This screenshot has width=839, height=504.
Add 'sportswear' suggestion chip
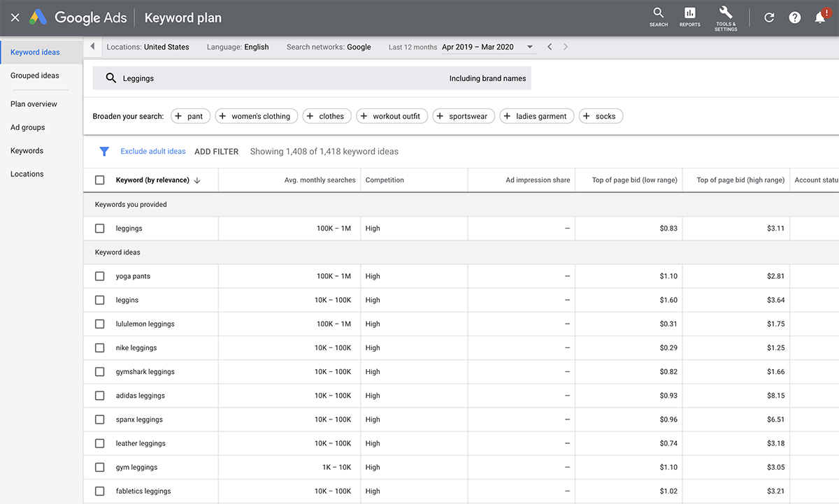pos(464,116)
